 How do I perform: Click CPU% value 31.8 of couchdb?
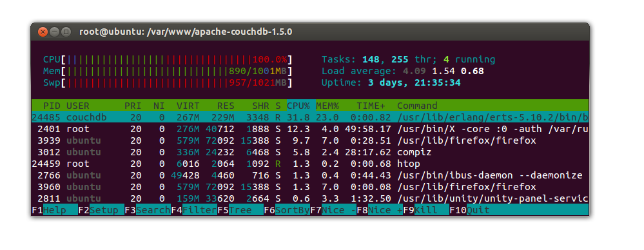[298, 117]
